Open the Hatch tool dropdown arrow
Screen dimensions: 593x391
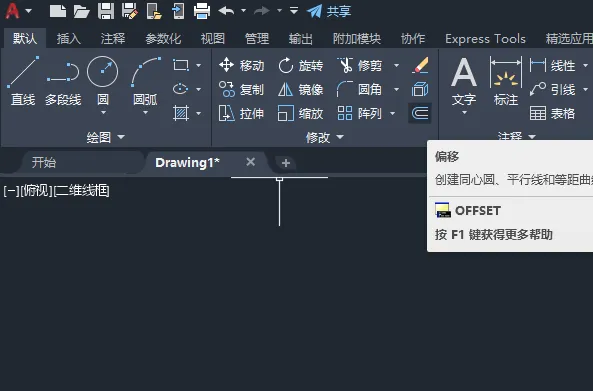[x=199, y=113]
